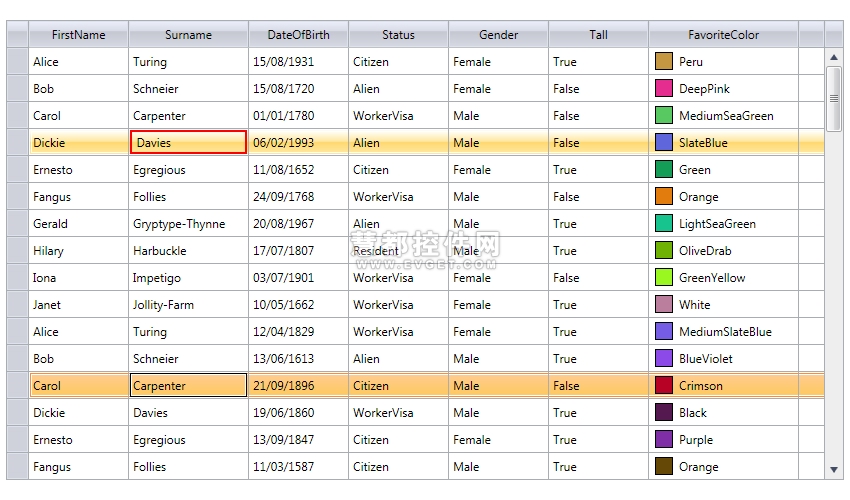Viewport: 850px width, 500px height.
Task: Select row header of Alice Turing first row
Action: 17,61
